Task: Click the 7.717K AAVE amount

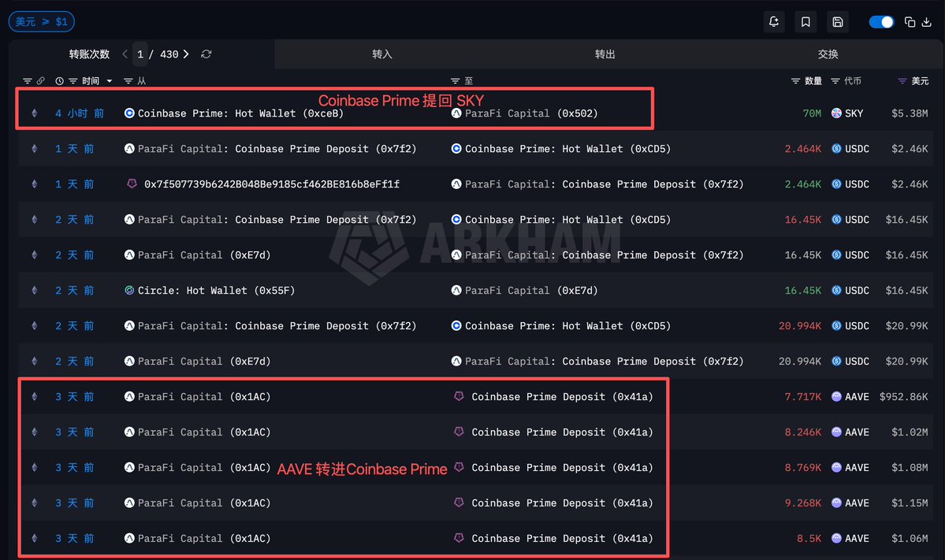Action: (x=803, y=397)
